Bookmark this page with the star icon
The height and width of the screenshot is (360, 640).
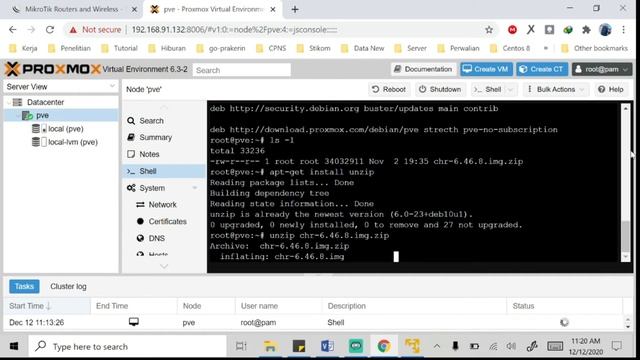489,30
